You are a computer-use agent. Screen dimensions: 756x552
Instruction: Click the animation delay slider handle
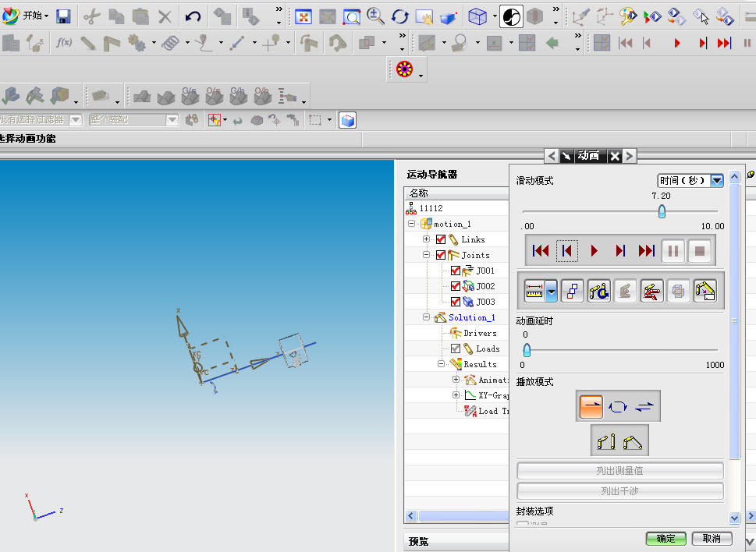tap(527, 350)
